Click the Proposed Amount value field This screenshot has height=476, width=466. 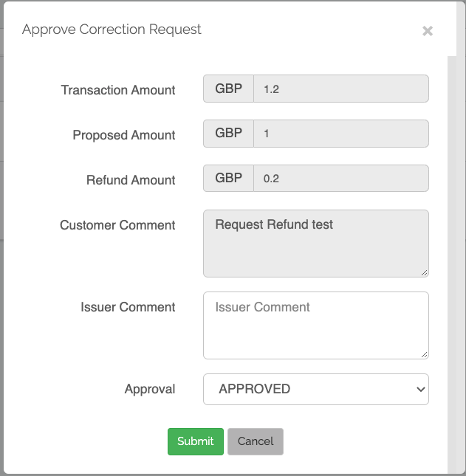[340, 134]
